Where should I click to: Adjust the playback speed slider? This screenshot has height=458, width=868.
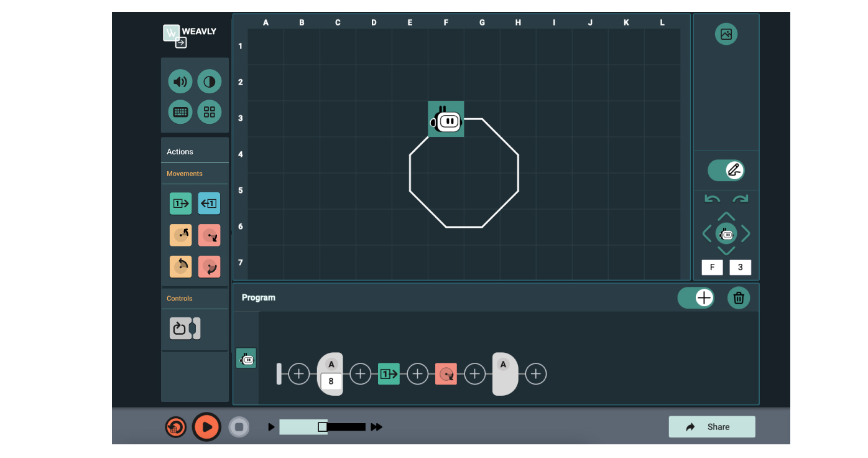pos(323,427)
